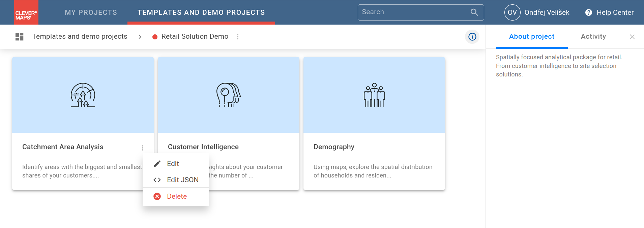
Task: Open the Demography dashboard thumbnail
Action: (x=374, y=95)
